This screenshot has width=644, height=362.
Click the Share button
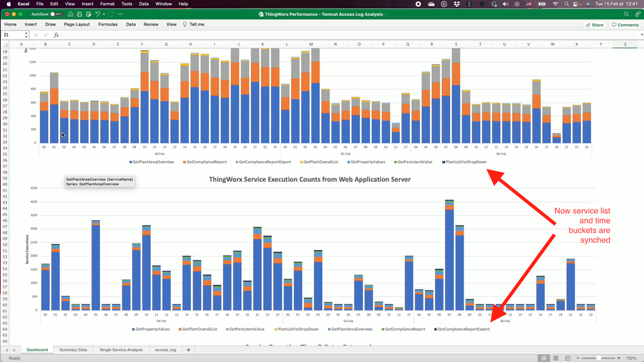tap(595, 24)
